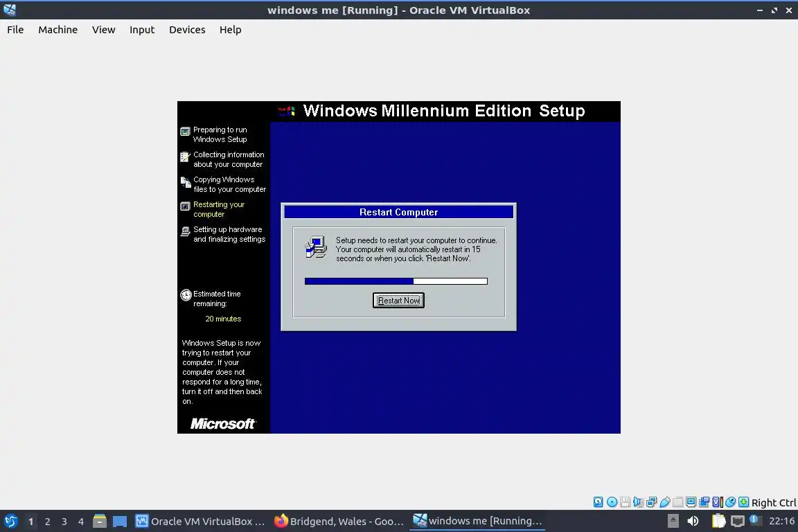Screen dimensions: 798x532
Task: Click the show desktop taskbar icon
Action: pyautogui.click(x=120, y=522)
